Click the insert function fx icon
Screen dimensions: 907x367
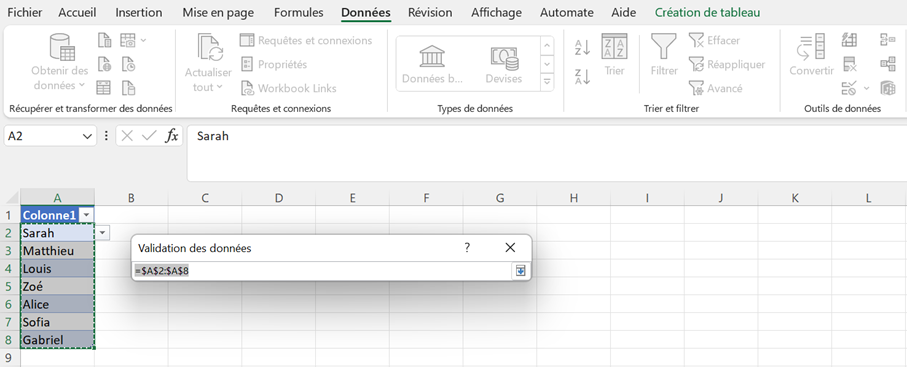172,136
